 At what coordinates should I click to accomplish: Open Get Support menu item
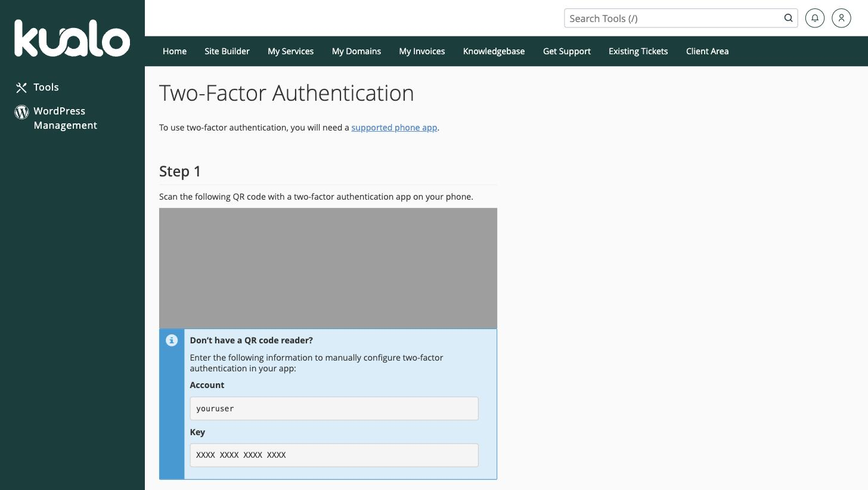tap(567, 51)
